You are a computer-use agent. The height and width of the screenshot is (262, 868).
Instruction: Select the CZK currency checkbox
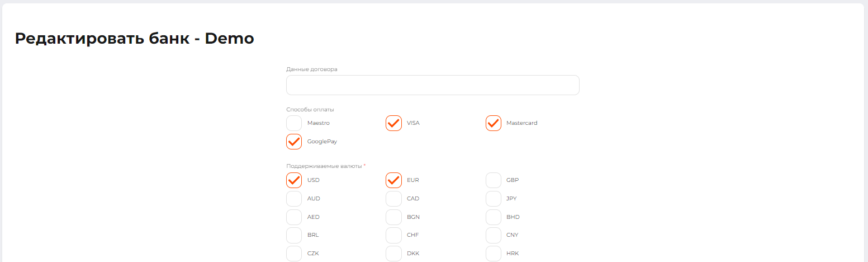click(x=294, y=254)
